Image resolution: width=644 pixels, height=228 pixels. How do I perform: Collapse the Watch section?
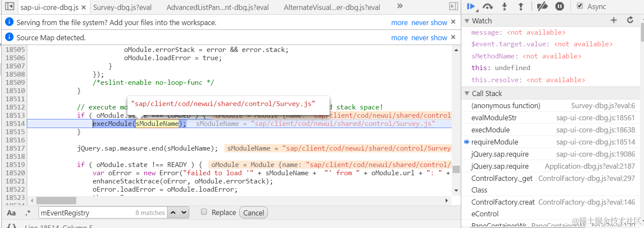coord(467,21)
